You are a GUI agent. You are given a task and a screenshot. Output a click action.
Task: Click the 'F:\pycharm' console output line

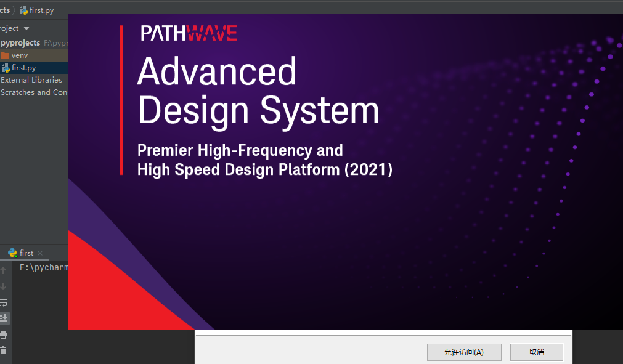click(43, 267)
